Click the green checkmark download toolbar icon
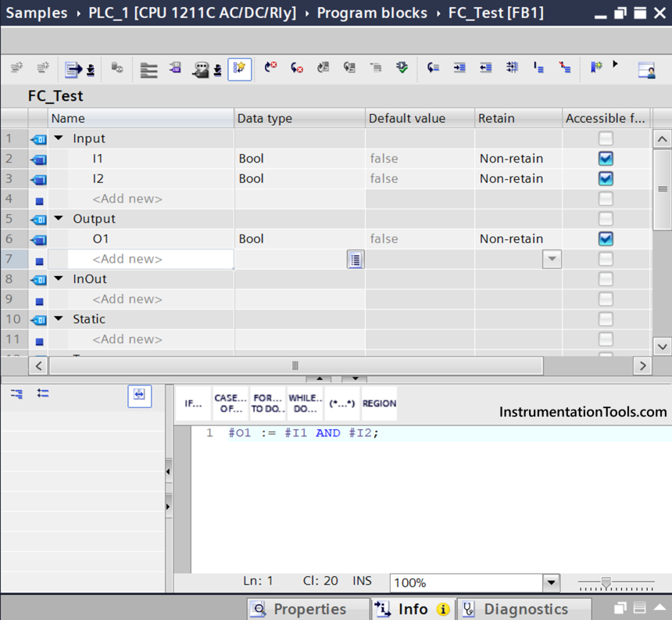This screenshot has height=620, width=672. coord(402,69)
